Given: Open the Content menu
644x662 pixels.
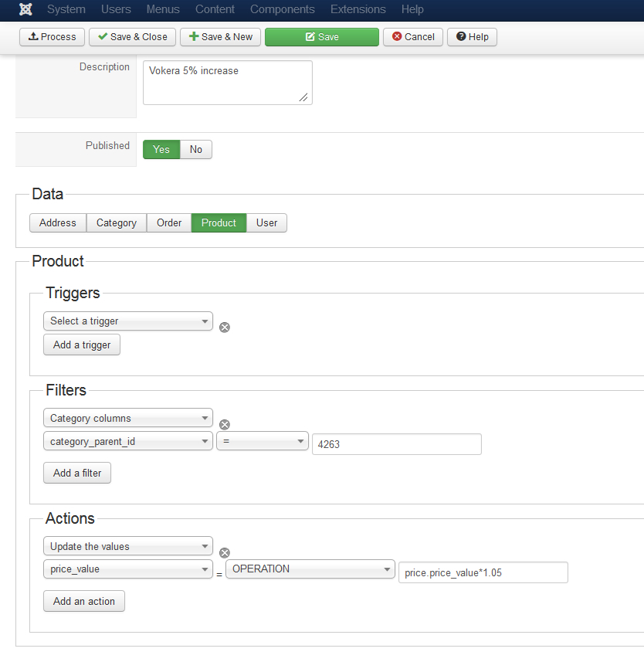Looking at the screenshot, I should 215,9.
